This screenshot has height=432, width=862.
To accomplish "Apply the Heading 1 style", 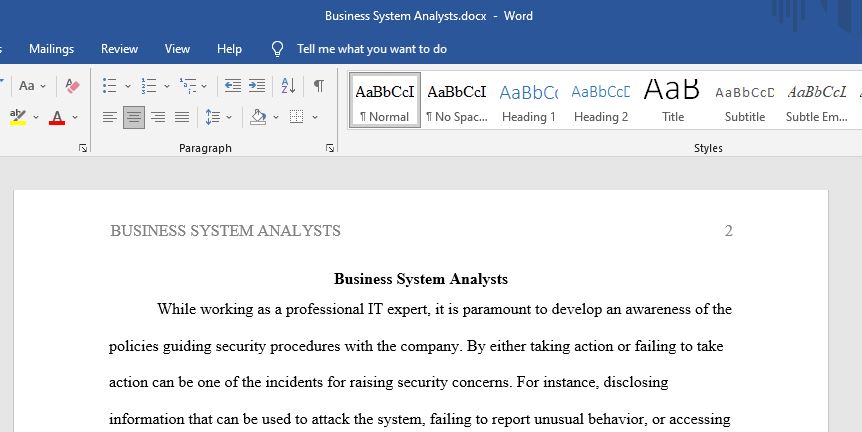I will coord(529,100).
